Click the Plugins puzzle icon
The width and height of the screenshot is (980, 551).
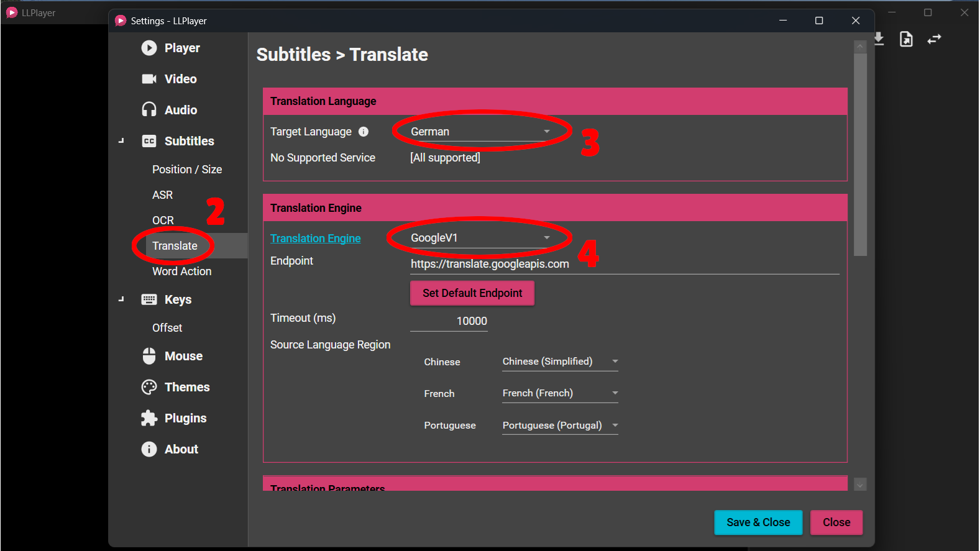(x=149, y=418)
